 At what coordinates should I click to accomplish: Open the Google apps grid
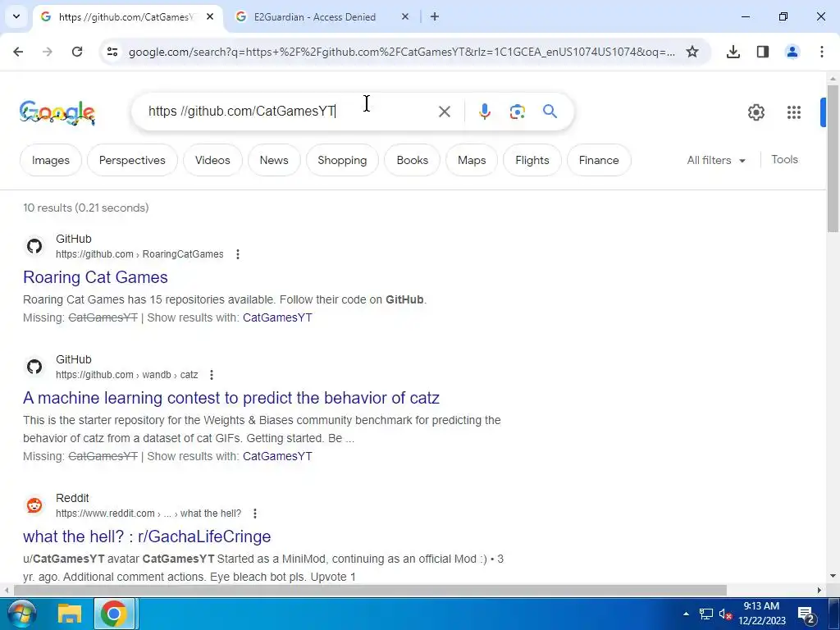pyautogui.click(x=794, y=112)
